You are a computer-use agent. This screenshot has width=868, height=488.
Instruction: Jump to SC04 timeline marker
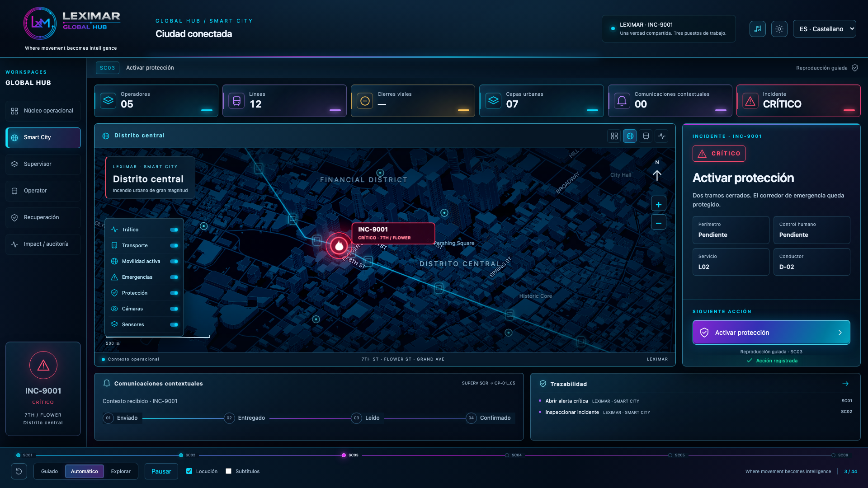(x=507, y=455)
